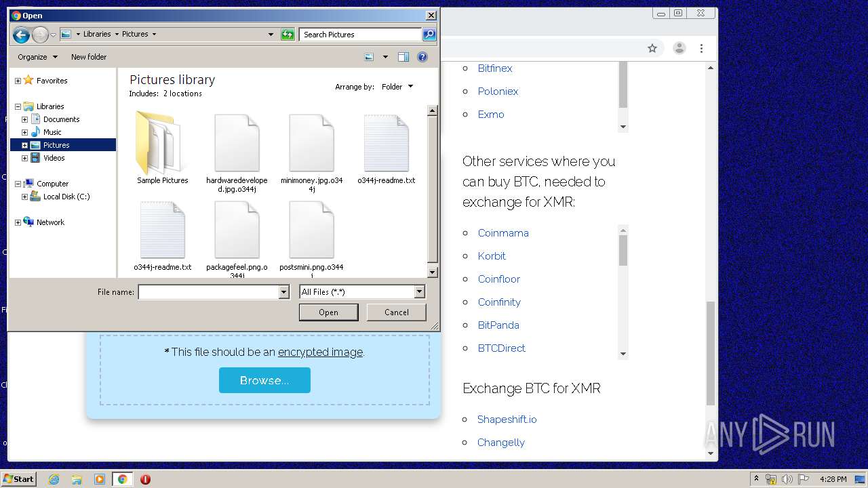This screenshot has width=868, height=488.
Task: Click the 2 locations link
Action: 182,94
